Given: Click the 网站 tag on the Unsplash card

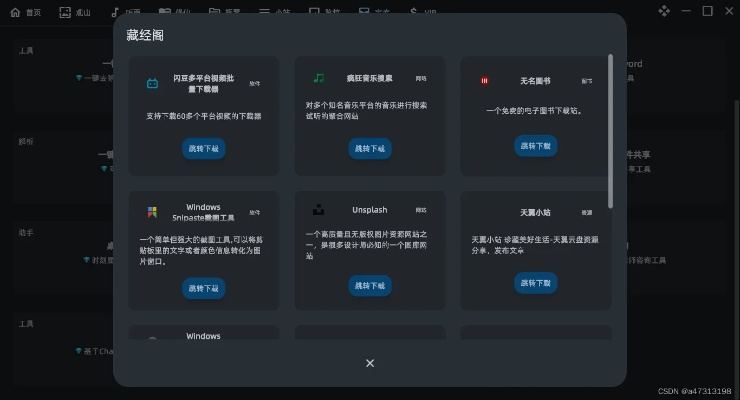Looking at the screenshot, I should [x=420, y=211].
